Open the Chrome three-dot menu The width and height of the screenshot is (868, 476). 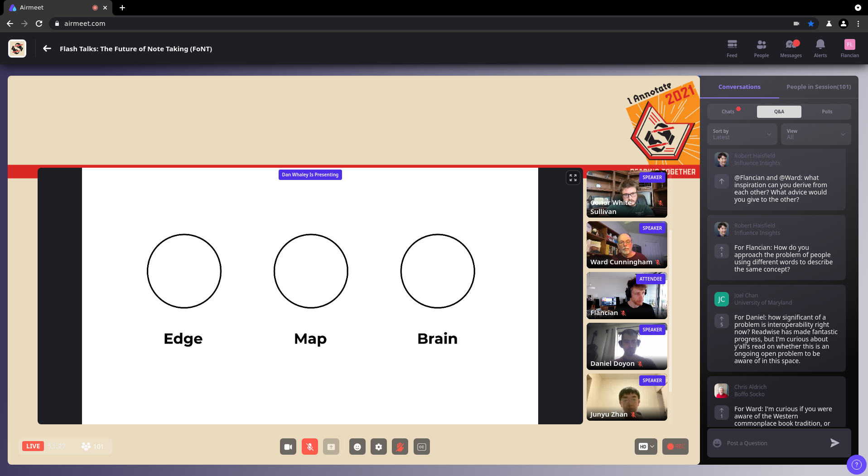pos(858,24)
